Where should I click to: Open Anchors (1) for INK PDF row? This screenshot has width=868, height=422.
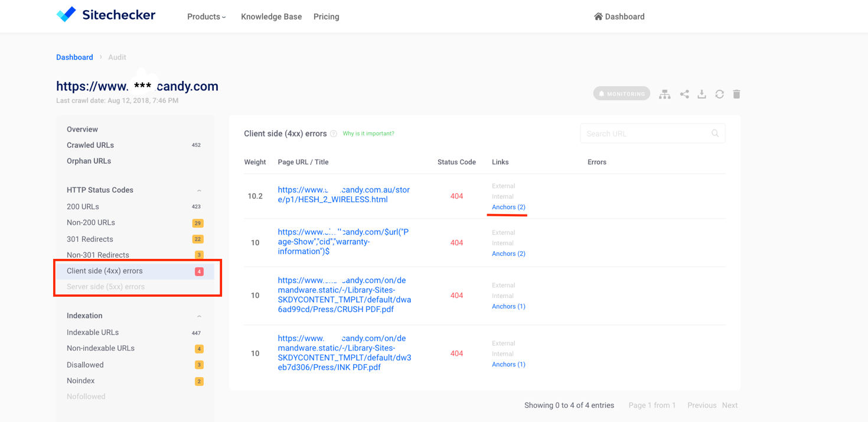pos(508,365)
